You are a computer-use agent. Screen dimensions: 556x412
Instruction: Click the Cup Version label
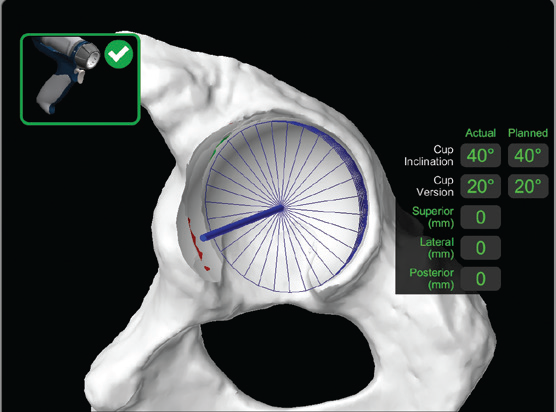coord(435,186)
